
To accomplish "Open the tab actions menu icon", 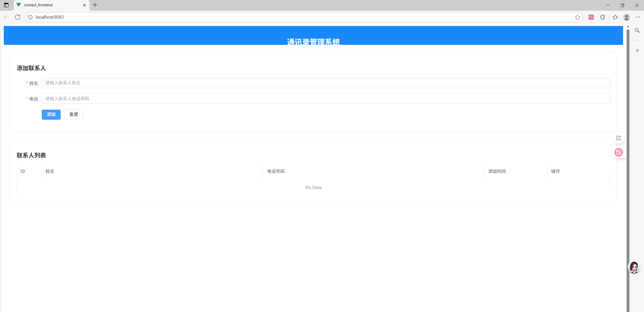I will pyautogui.click(x=6, y=5).
